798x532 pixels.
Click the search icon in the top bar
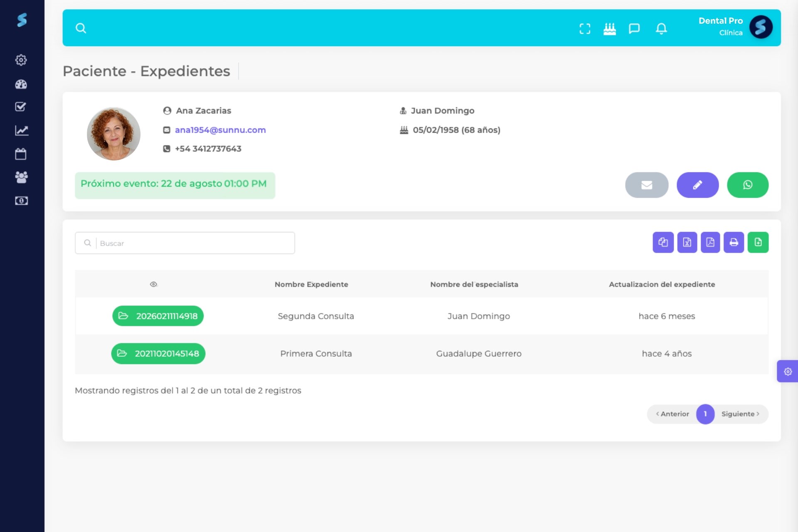(x=81, y=28)
